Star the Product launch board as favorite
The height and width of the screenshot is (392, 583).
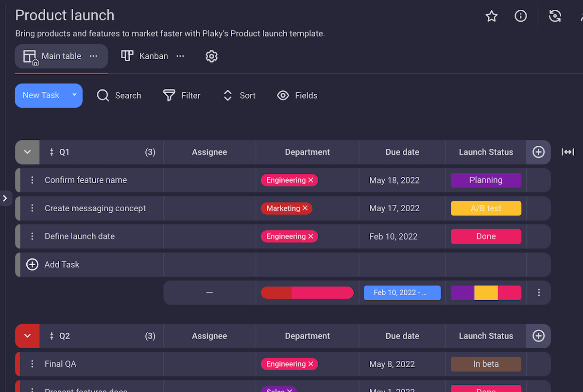[x=492, y=17]
